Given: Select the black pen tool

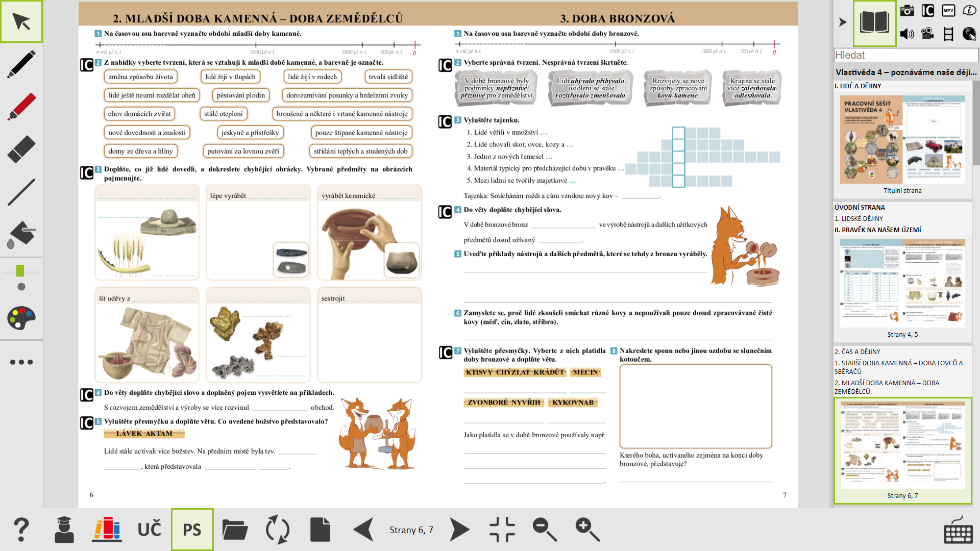Looking at the screenshot, I should pos(21,64).
